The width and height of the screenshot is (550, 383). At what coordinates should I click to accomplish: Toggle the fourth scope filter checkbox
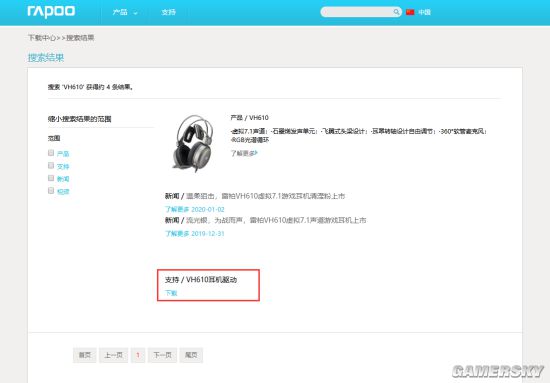(51, 191)
